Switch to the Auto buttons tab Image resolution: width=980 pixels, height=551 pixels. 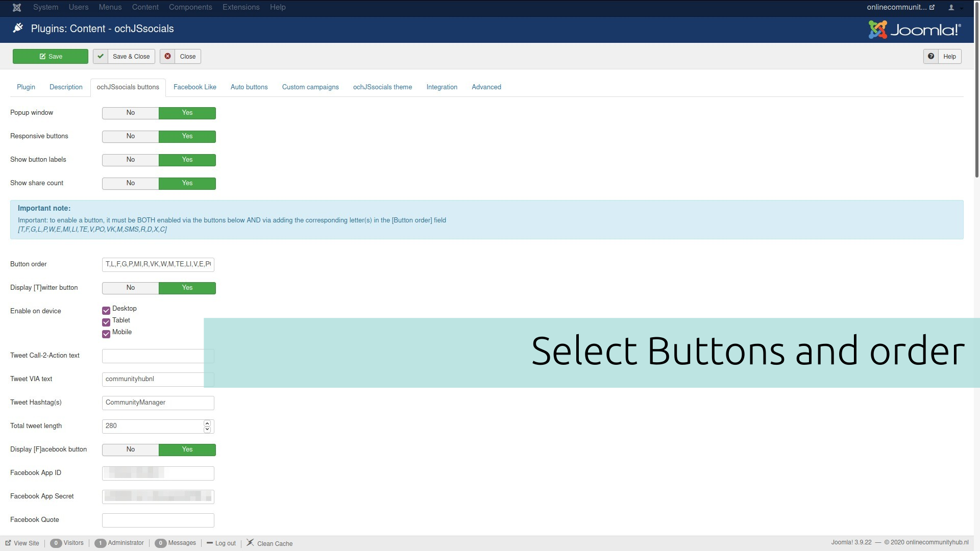tap(249, 87)
